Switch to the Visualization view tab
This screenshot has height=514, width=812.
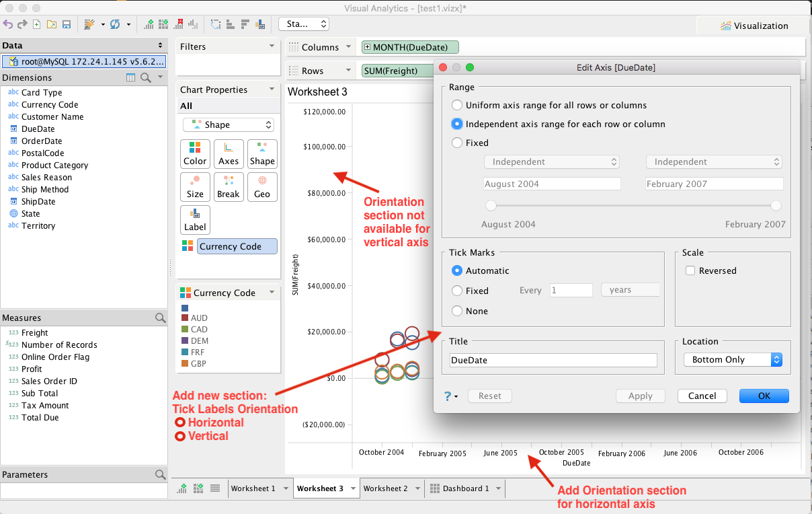(x=754, y=26)
